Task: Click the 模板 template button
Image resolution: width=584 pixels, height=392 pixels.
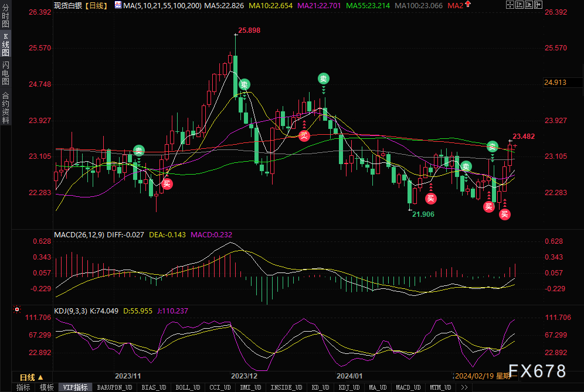Action: [x=46, y=387]
